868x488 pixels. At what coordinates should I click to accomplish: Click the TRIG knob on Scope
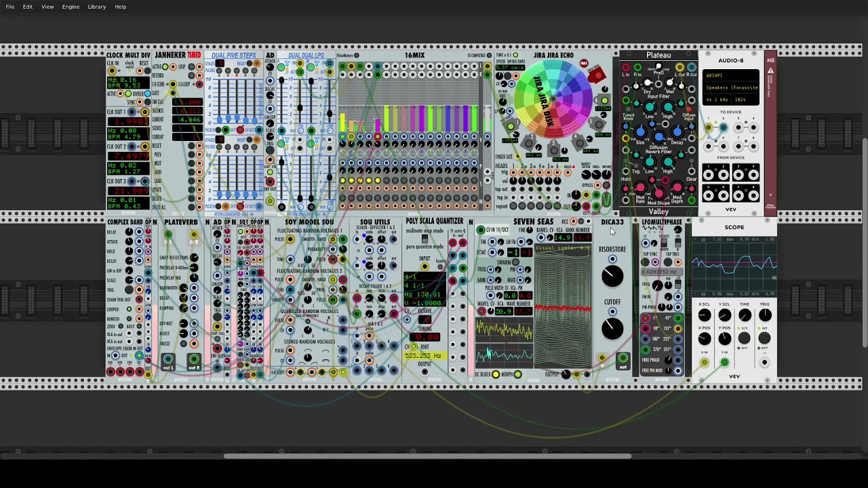click(765, 315)
